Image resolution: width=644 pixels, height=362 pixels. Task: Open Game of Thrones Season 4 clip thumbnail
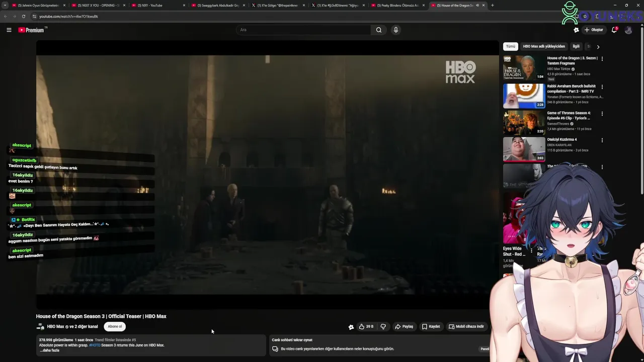[524, 122]
